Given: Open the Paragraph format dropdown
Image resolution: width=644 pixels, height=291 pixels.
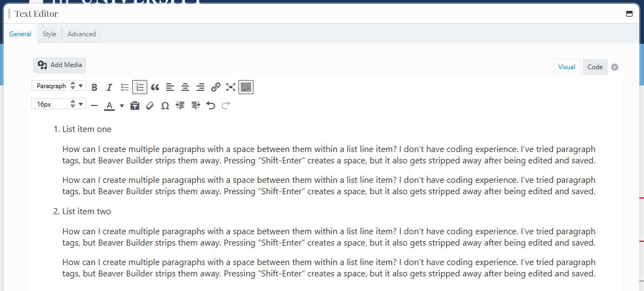Looking at the screenshot, I should tap(59, 86).
